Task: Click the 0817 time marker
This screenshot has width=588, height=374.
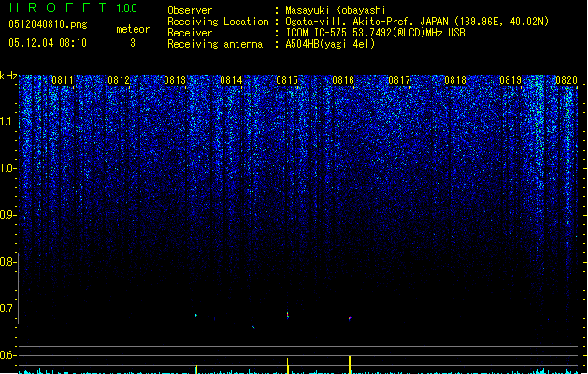Action: coord(399,80)
